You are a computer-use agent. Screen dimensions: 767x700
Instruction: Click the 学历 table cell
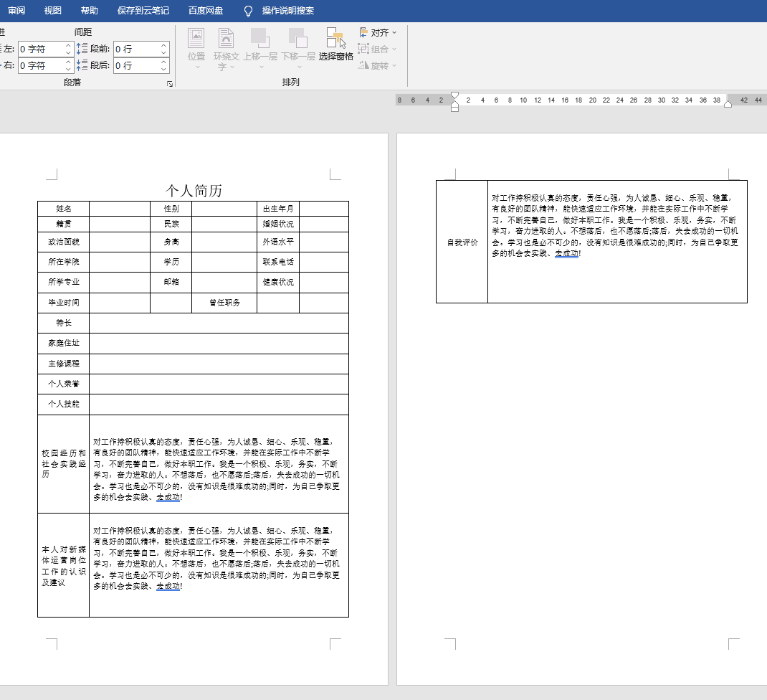tap(171, 262)
